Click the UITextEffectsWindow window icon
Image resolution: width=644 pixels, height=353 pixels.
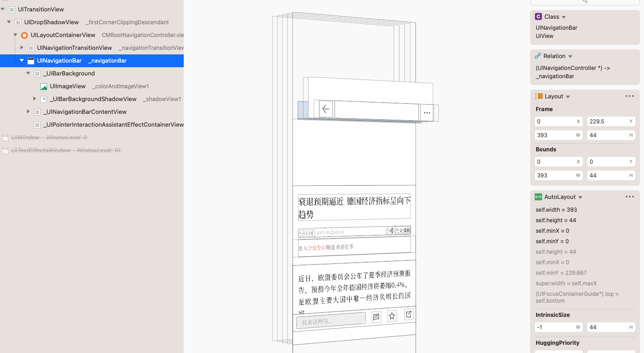point(5,150)
